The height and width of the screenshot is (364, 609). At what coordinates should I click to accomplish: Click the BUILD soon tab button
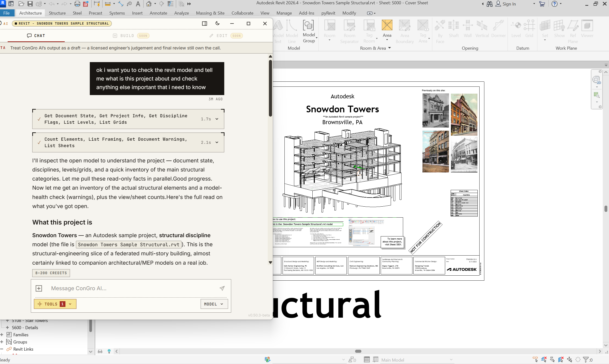coord(131,36)
